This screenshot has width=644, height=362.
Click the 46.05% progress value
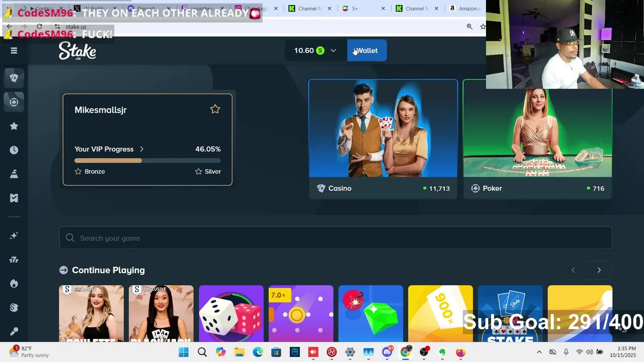[208, 149]
